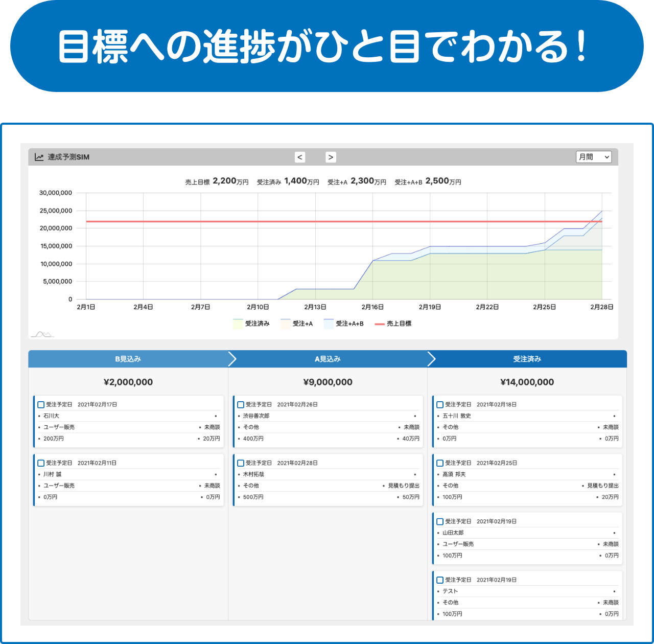The width and height of the screenshot is (654, 644).
Task: Go to previous month with < button
Action: tap(300, 157)
